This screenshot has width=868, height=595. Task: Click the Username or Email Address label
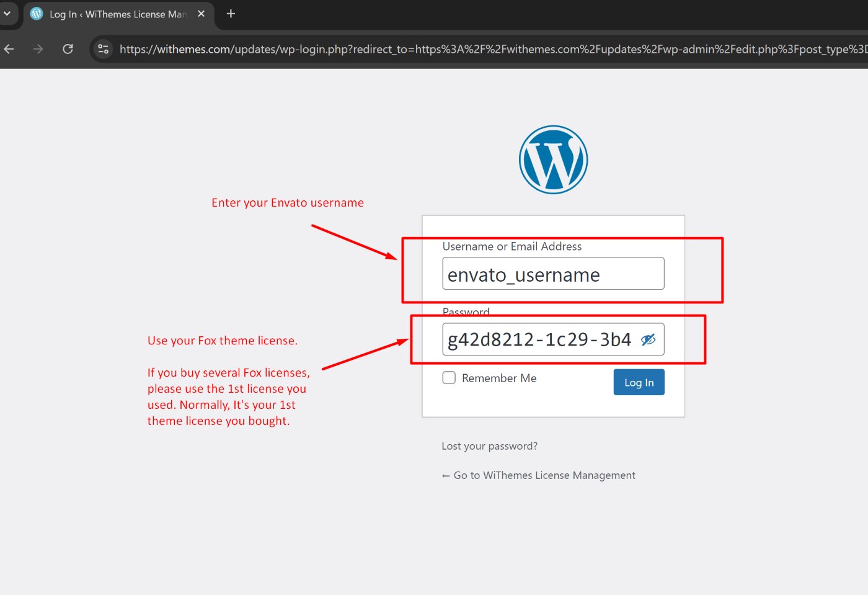tap(512, 246)
